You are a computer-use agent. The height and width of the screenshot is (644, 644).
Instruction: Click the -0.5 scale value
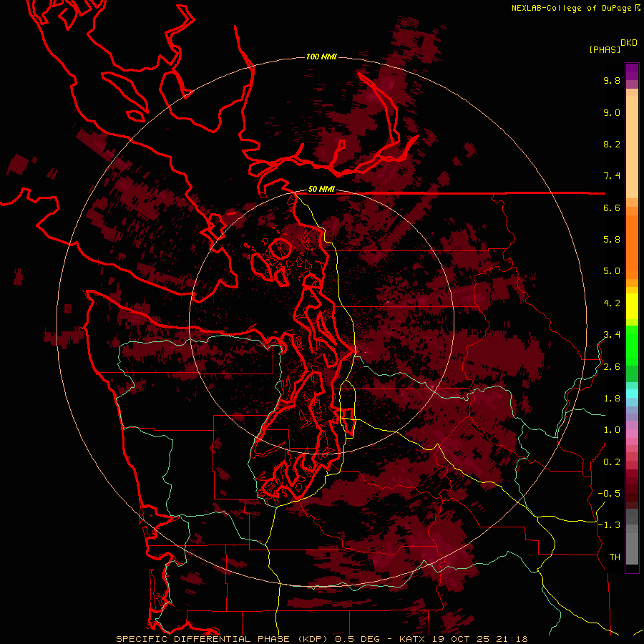click(x=609, y=494)
